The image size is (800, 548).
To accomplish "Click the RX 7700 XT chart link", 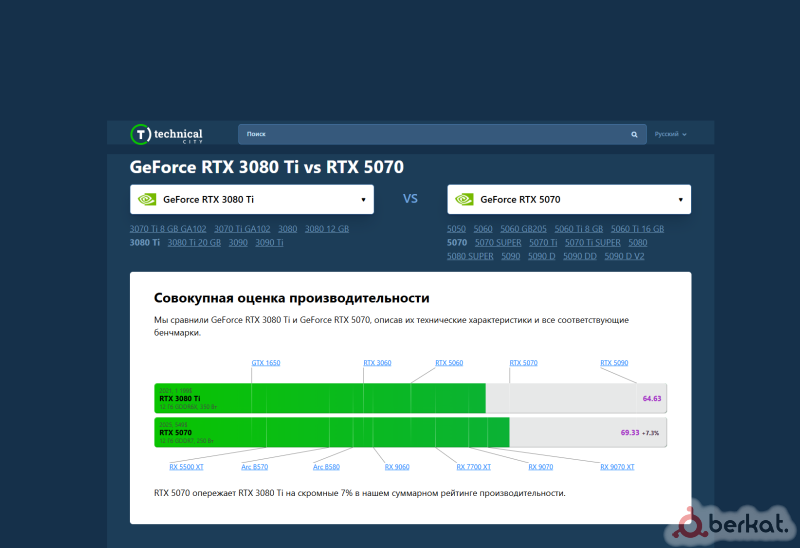I will [473, 467].
